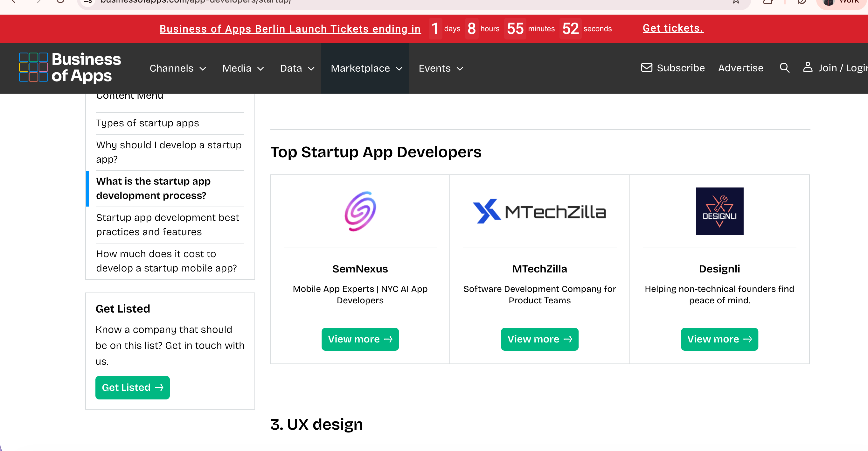Viewport: 868px width, 451px height.
Task: Click the SemNexus company name
Action: pyautogui.click(x=360, y=269)
